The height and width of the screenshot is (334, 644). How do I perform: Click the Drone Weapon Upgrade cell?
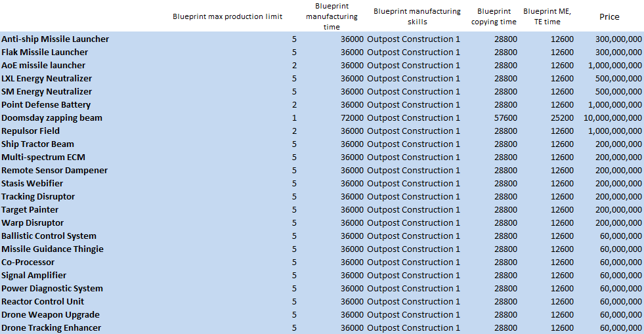tap(50, 315)
